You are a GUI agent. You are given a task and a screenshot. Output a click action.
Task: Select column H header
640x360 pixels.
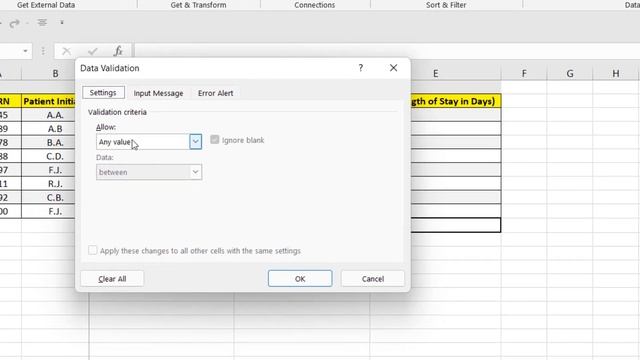pos(616,73)
